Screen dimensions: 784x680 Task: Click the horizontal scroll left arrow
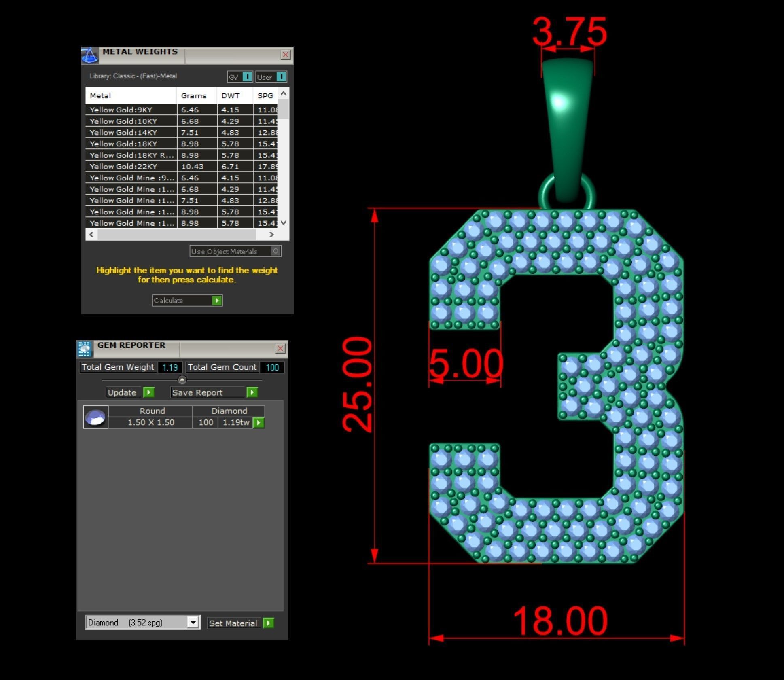(91, 235)
